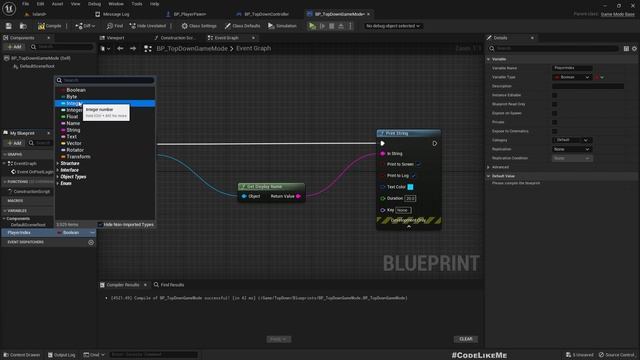Open Details property matrix grid icon
Image resolution: width=640 pixels, height=360 pixels.
(x=626, y=49)
